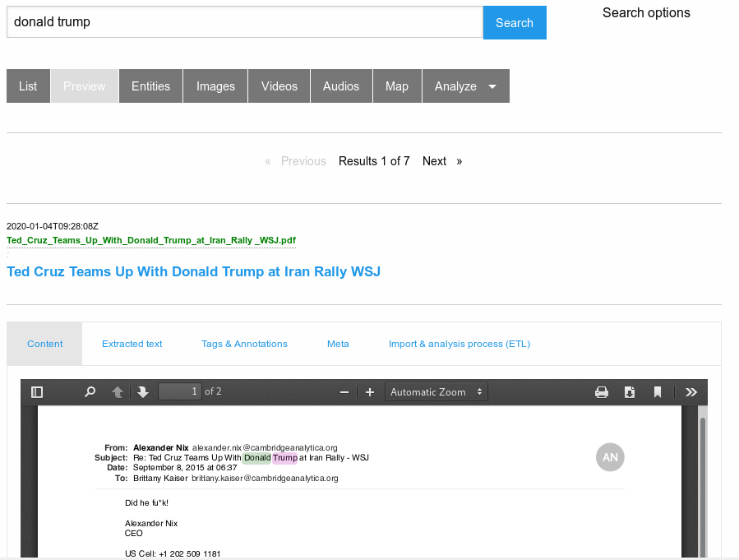This screenshot has width=739, height=560.
Task: Select the Preview view tab
Action: pos(85,86)
